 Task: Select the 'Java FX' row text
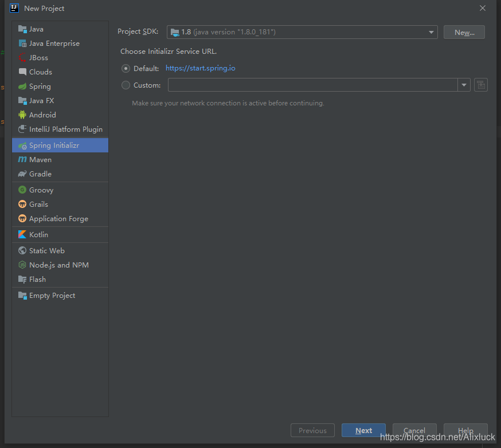pos(41,101)
